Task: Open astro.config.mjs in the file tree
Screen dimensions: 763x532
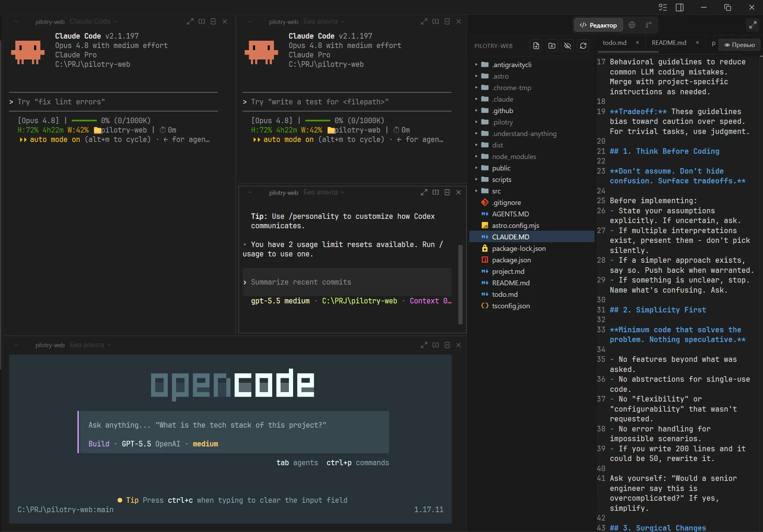Action: [516, 225]
